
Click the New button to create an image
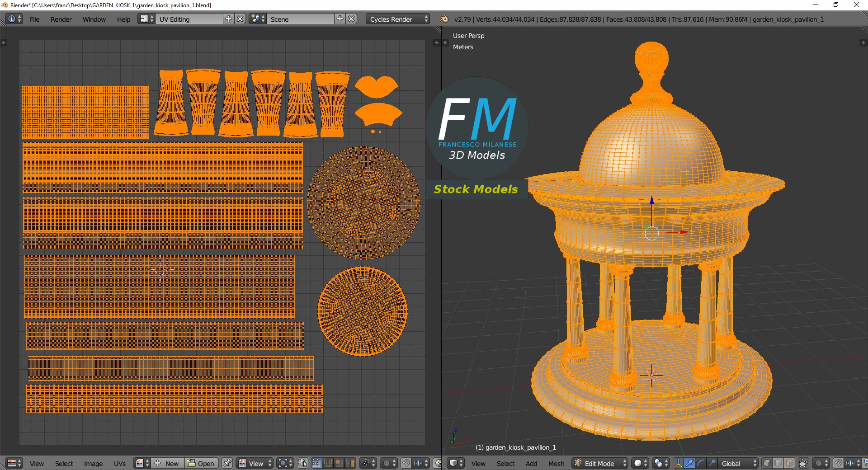pos(167,464)
